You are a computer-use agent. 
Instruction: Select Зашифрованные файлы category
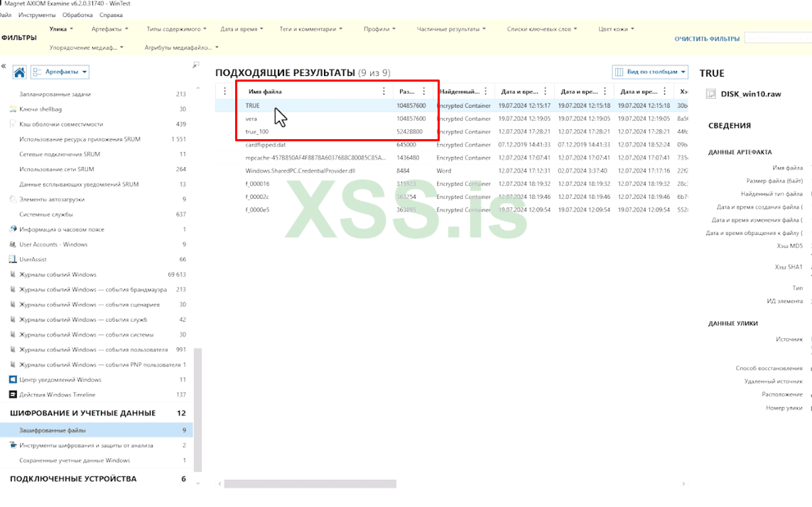(x=97, y=430)
